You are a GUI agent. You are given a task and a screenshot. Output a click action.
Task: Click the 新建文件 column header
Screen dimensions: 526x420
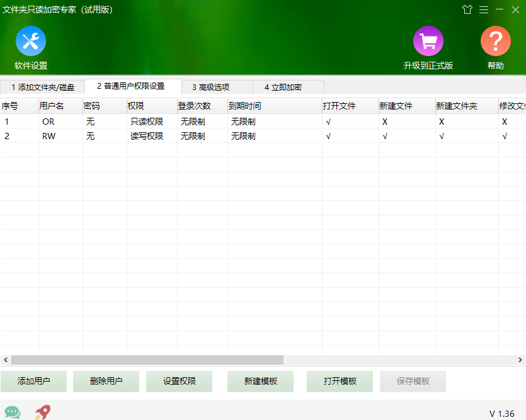click(x=407, y=106)
